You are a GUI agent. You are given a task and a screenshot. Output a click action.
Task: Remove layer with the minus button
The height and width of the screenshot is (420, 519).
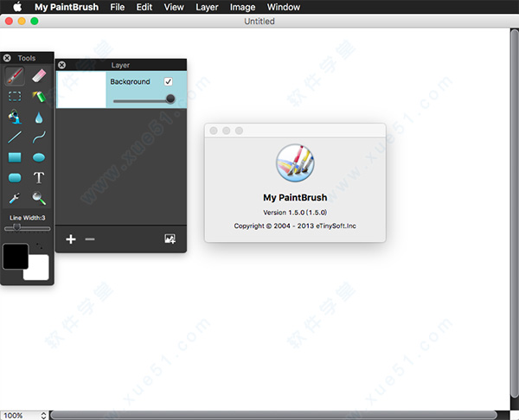click(90, 239)
